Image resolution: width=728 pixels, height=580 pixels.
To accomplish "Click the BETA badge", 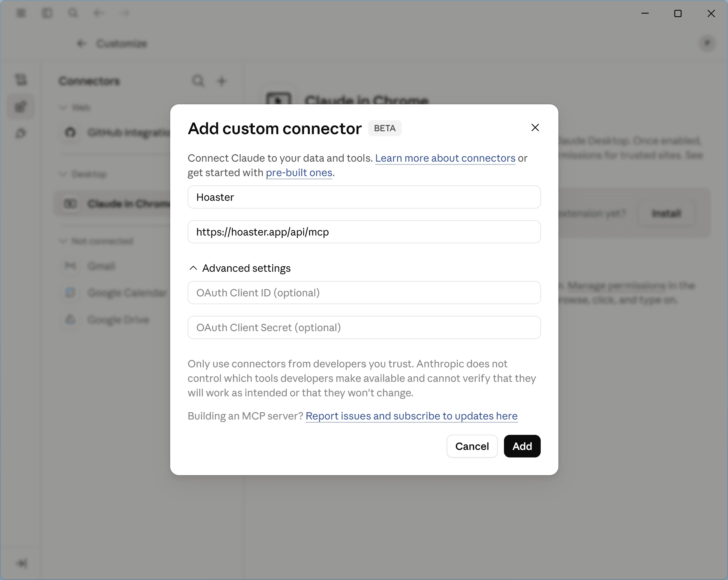I will coord(385,128).
